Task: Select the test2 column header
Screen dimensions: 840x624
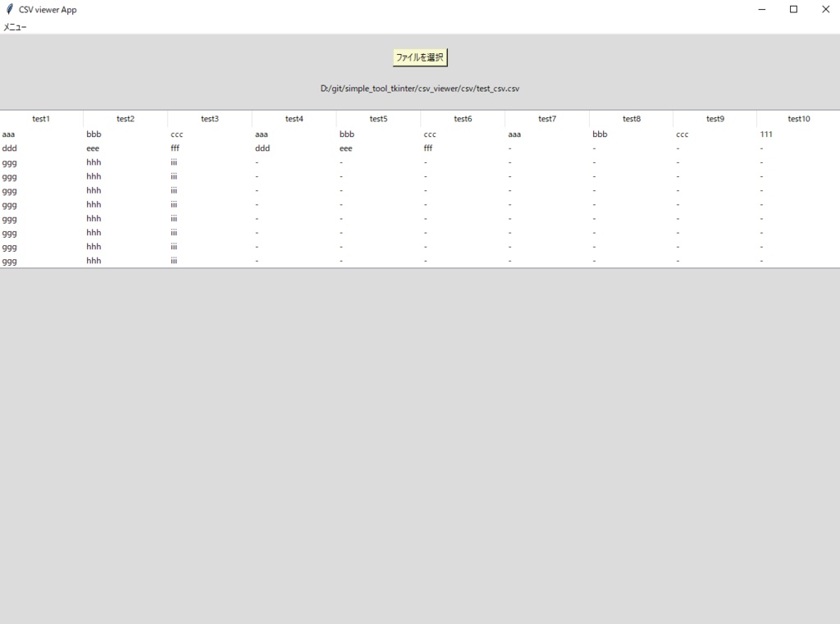Action: (x=126, y=119)
